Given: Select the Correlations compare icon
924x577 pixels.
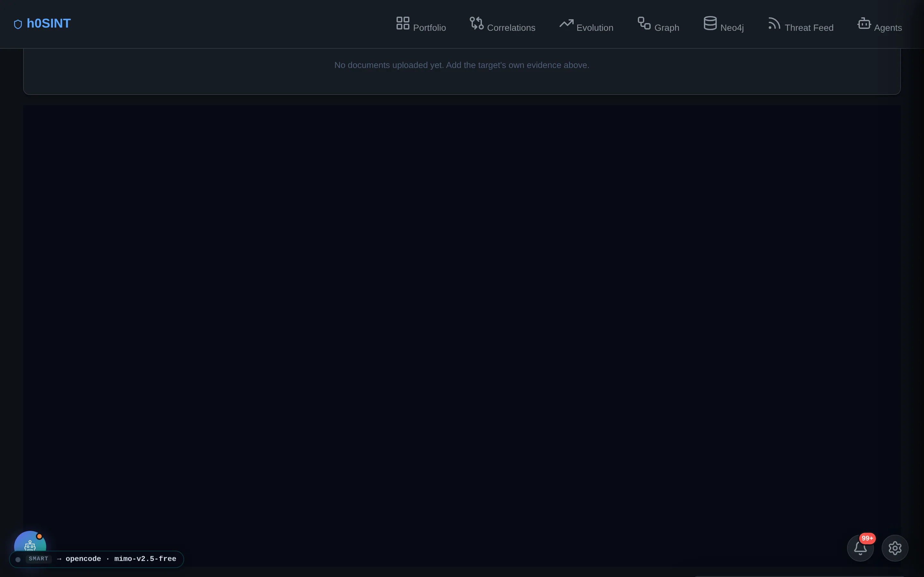Looking at the screenshot, I should tap(476, 23).
